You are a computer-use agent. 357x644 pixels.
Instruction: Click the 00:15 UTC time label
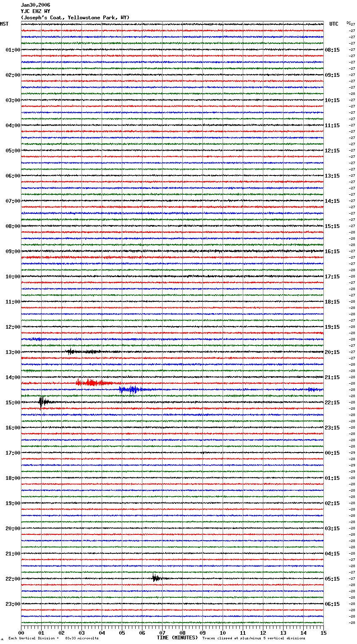click(332, 453)
